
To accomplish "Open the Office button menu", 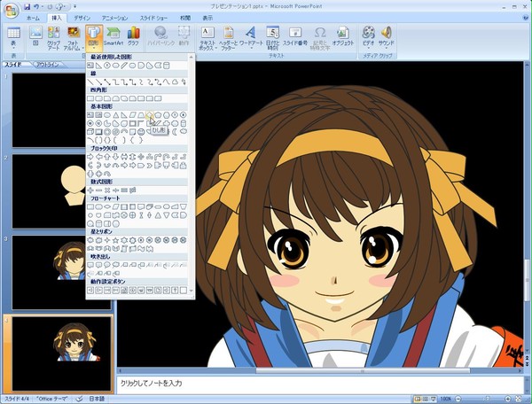I will click(x=12, y=11).
